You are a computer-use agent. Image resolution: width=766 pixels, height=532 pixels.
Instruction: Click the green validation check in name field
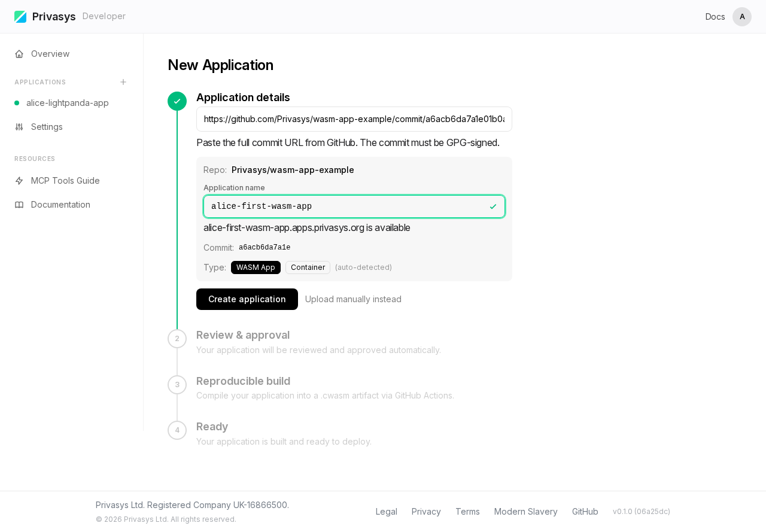tap(493, 206)
